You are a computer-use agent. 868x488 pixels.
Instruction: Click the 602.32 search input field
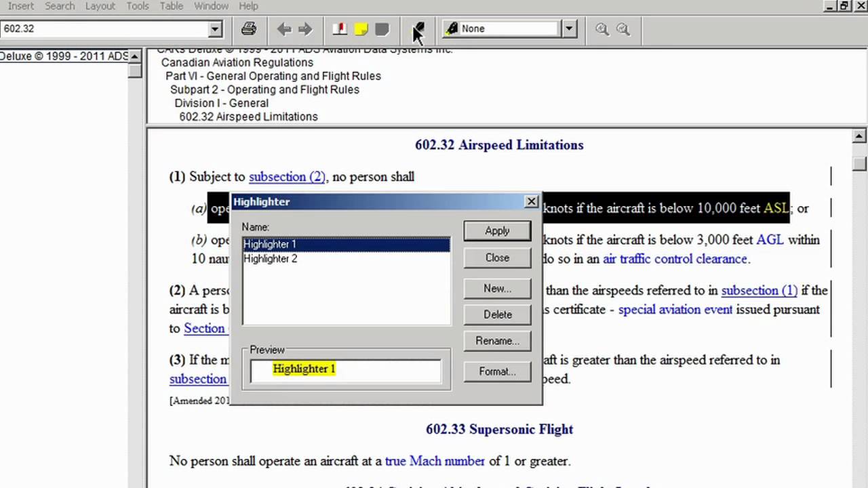tap(104, 28)
